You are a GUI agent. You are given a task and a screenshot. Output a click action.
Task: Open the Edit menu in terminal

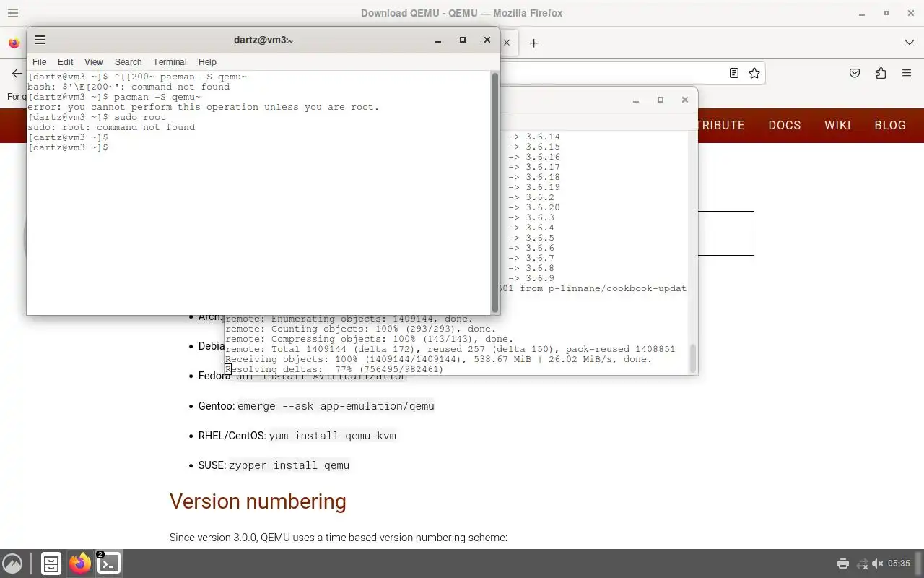coord(65,62)
